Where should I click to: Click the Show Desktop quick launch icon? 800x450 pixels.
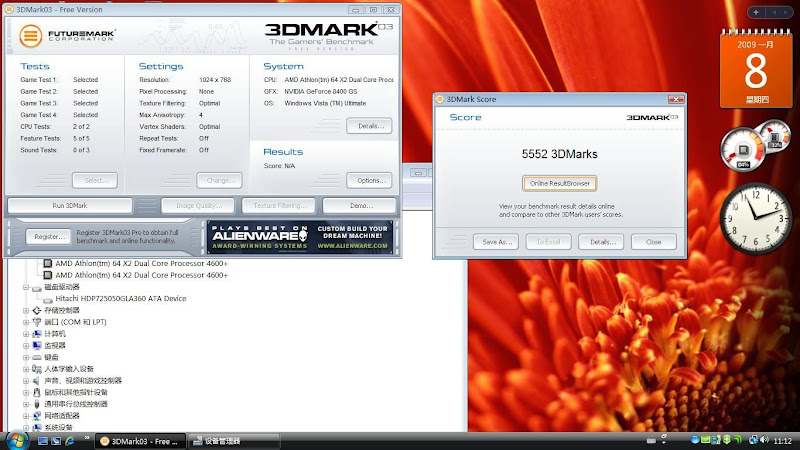click(43, 441)
